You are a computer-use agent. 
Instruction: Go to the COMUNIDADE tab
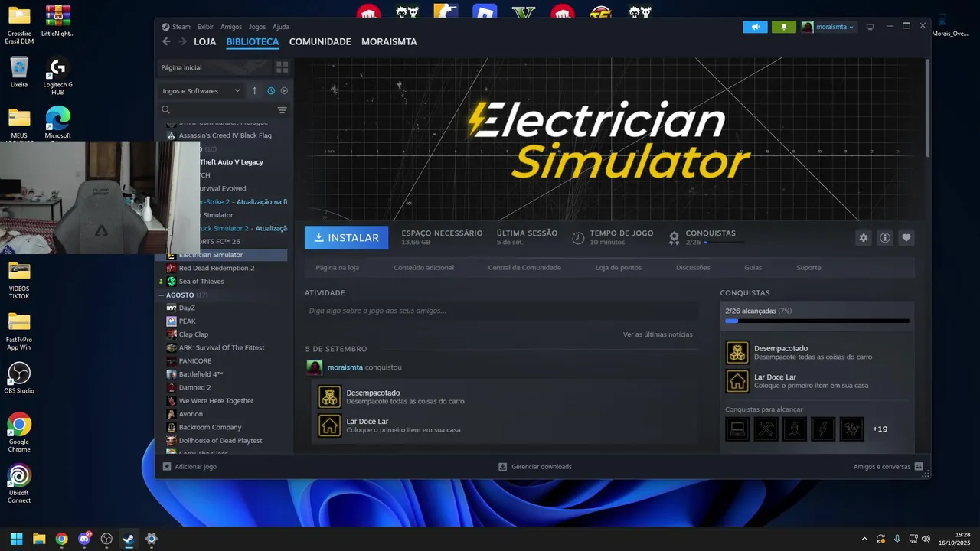click(x=320, y=42)
